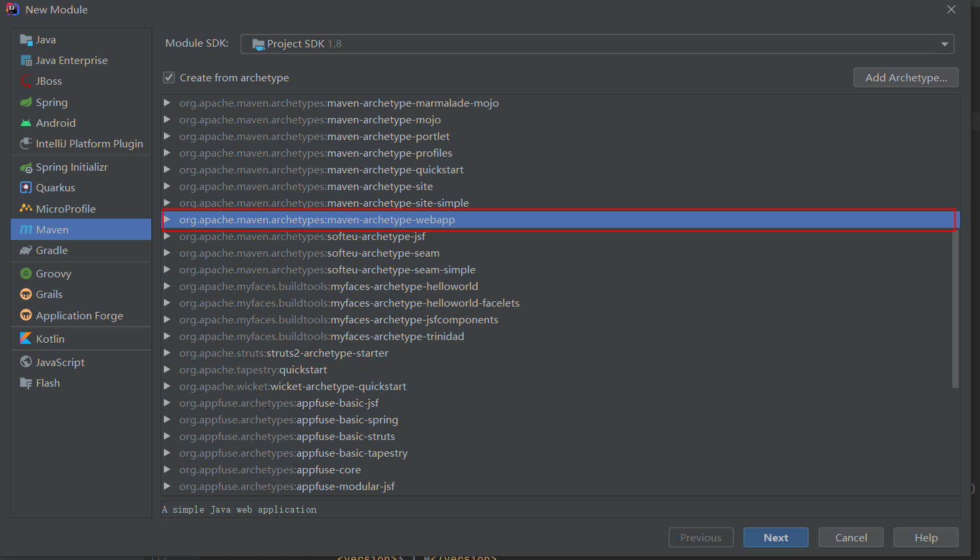This screenshot has width=980, height=560.
Task: Click the Flash icon
Action: tap(26, 383)
